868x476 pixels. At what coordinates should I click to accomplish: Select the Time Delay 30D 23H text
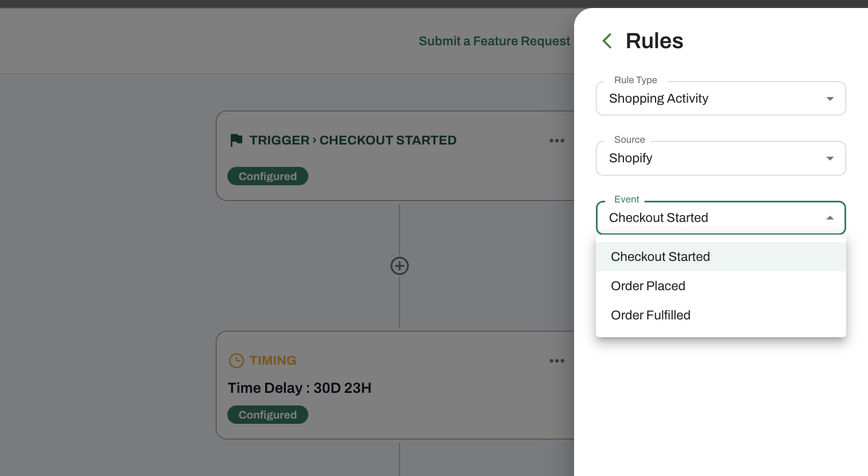(299, 388)
